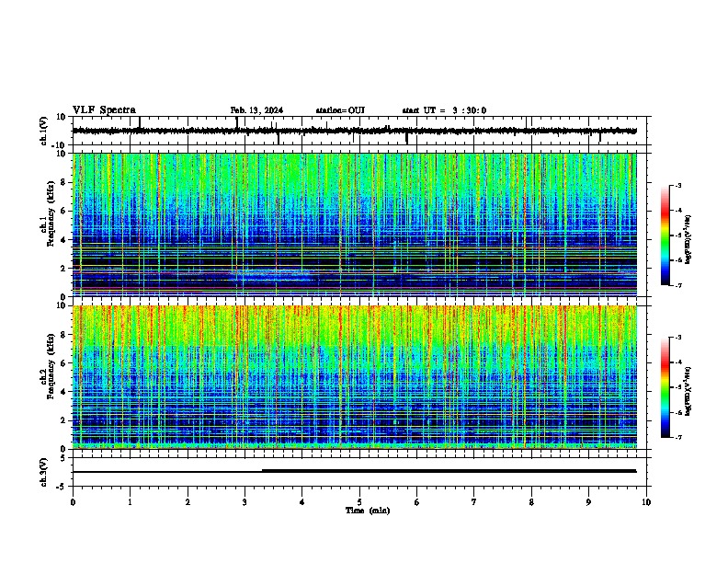Image resolution: width=728 pixels, height=563 pixels.
Task: Click the '-3' label on ch.1 colorbar
Action: (x=678, y=186)
